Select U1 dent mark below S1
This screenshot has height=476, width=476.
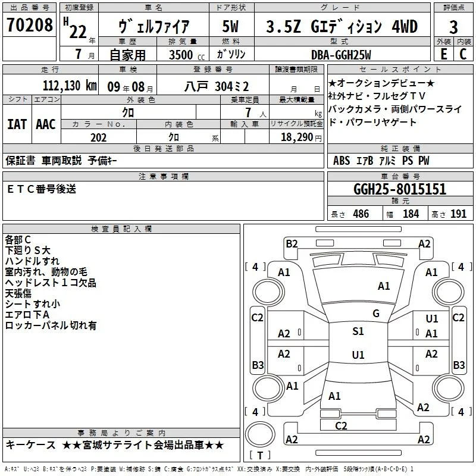pos(358,355)
